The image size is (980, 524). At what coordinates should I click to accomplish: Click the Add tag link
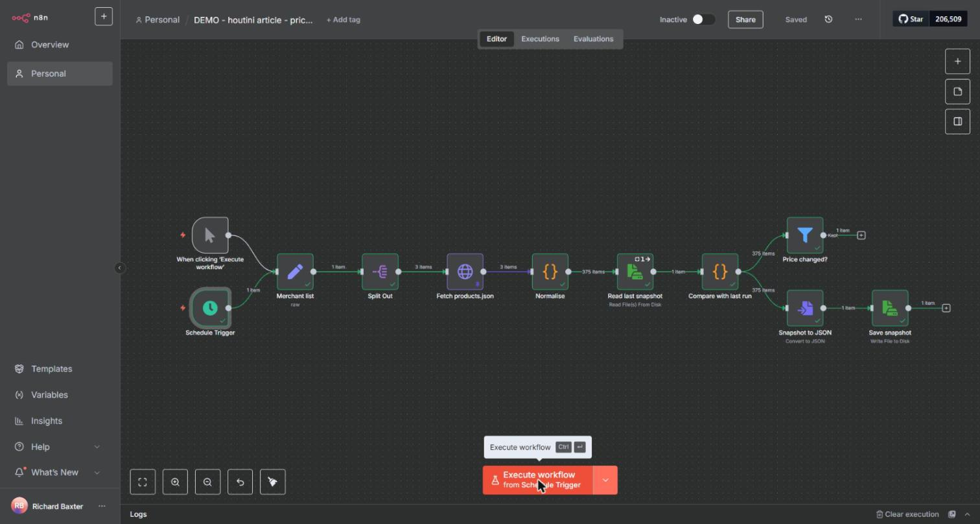click(x=344, y=20)
